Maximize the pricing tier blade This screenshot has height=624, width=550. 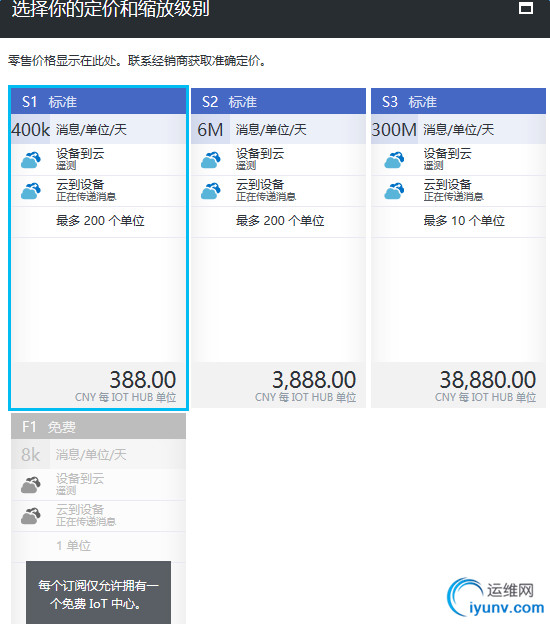tap(526, 8)
